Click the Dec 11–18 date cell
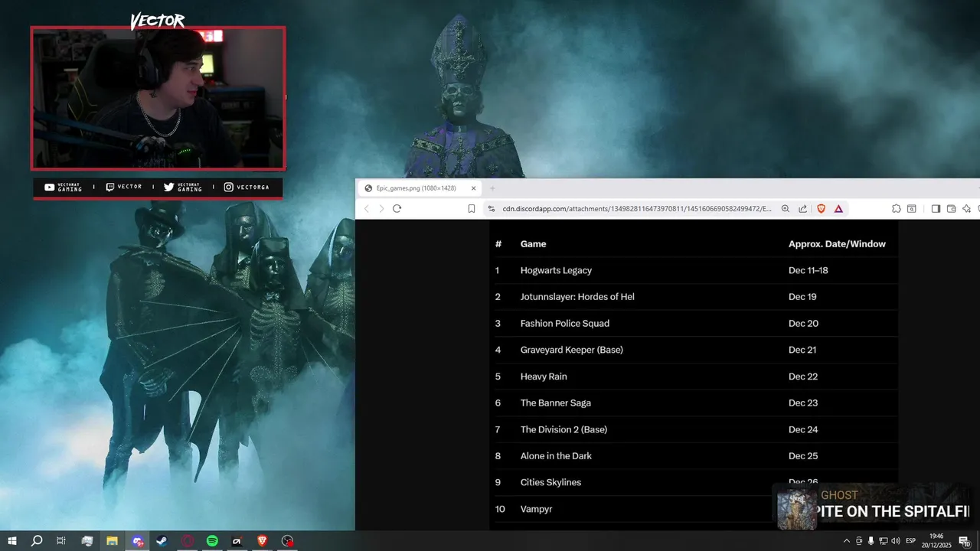This screenshot has height=551, width=980. pos(808,270)
